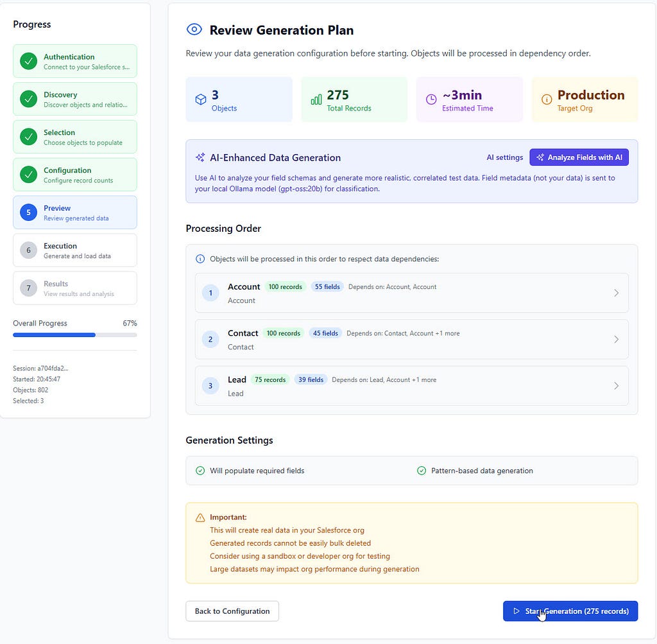Click the eye icon beside Review Generation Plan
This screenshot has height=644, width=657.
(x=194, y=30)
